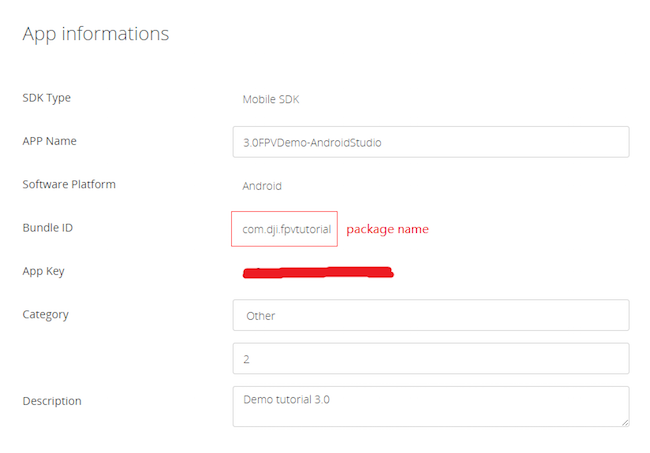Click the redacted App Key red bar
This screenshot has width=650, height=453.
pos(317,271)
